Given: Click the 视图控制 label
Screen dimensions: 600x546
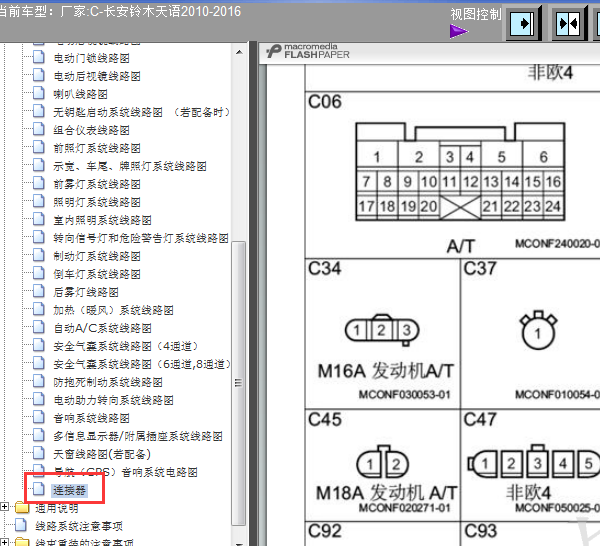Looking at the screenshot, I should 476,14.
